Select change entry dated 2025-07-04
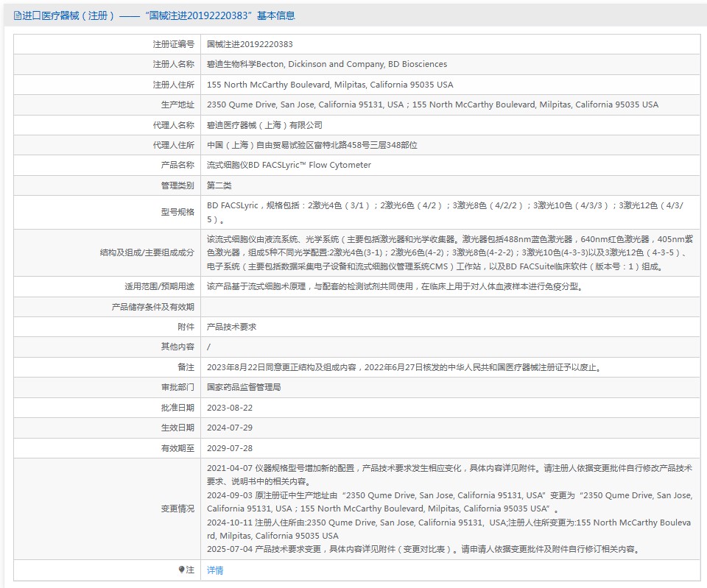Image resolution: width=707 pixels, height=588 pixels. click(424, 549)
